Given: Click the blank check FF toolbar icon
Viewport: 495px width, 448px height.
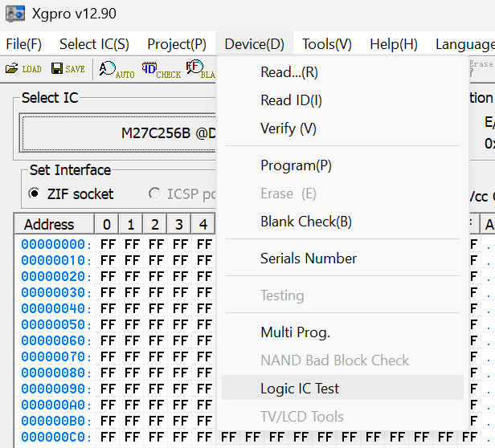Looking at the screenshot, I should [x=200, y=69].
